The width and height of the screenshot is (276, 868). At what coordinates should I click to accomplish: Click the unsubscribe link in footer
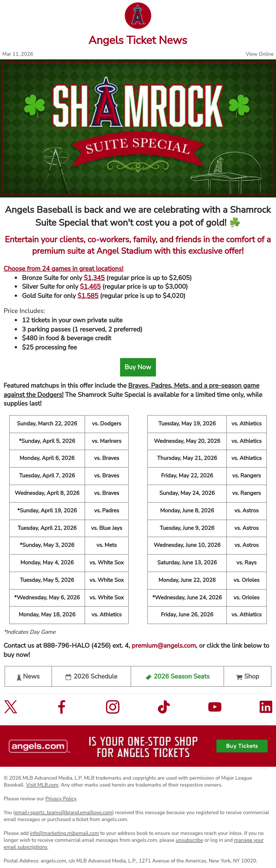click(x=189, y=840)
